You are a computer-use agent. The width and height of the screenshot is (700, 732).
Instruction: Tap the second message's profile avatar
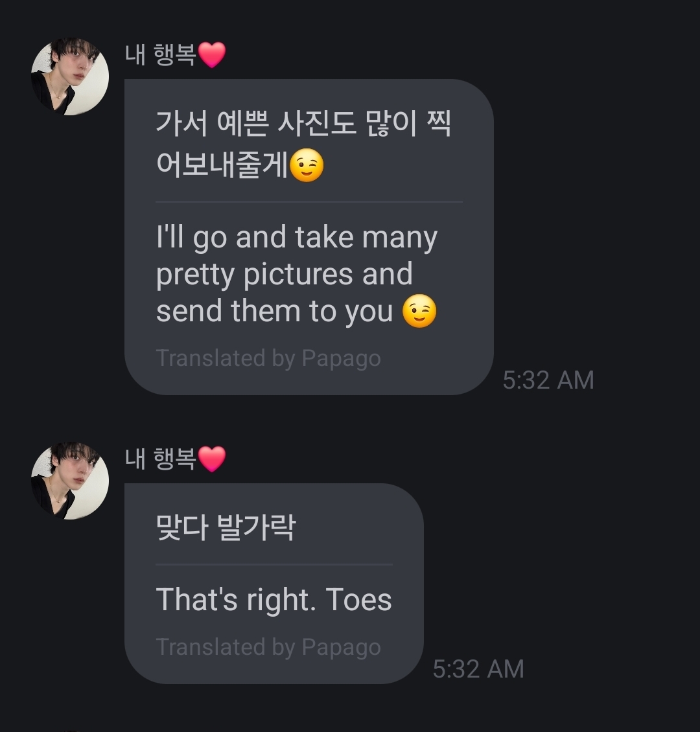[70, 481]
